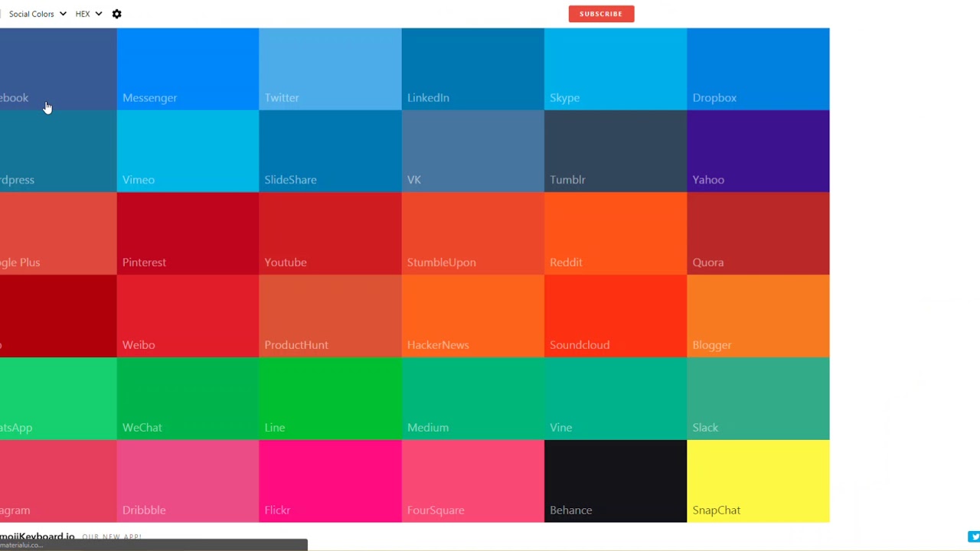Pick the Soundcloud swatch
The image size is (980, 551).
(x=616, y=316)
